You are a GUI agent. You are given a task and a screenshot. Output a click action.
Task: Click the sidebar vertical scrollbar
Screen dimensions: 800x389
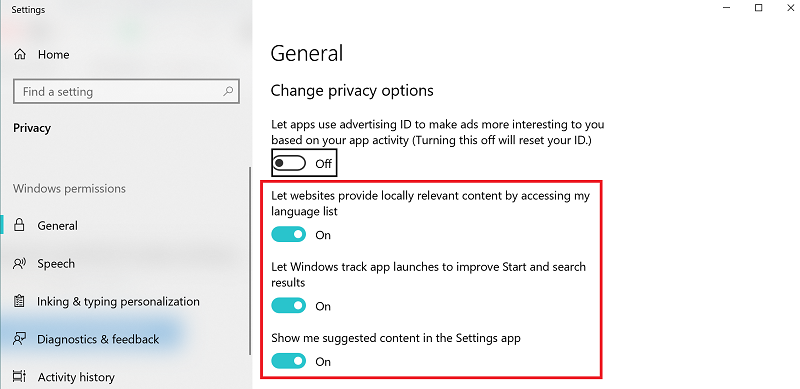(x=249, y=260)
